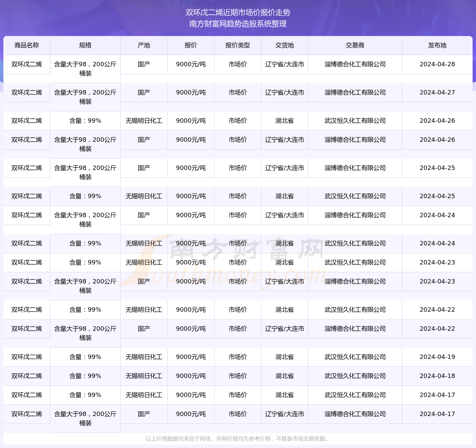Select the date cell 2024-04-19

point(437,357)
